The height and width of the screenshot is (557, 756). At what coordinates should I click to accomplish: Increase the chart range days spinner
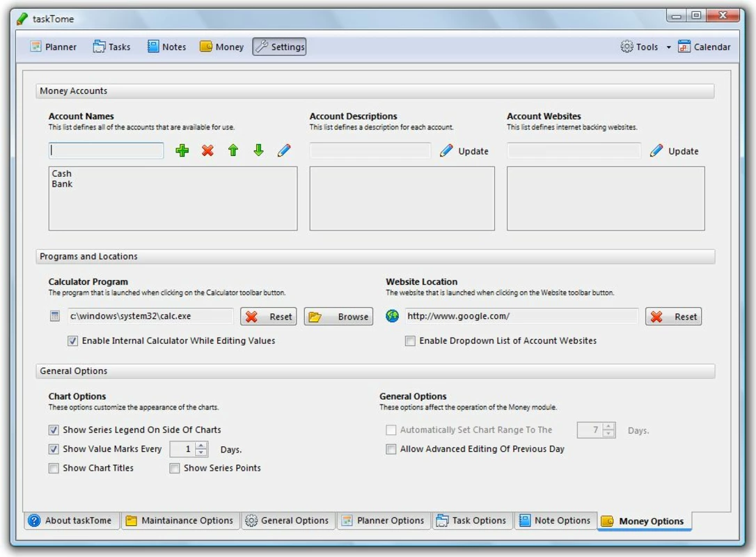click(609, 426)
